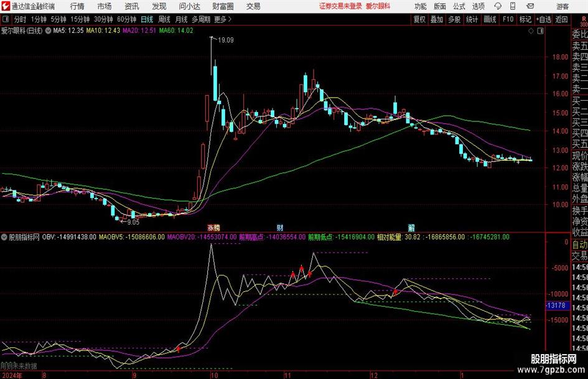Click the 相对能量: 30.82 value
The height and width of the screenshot is (379, 588).
[x=399, y=237]
